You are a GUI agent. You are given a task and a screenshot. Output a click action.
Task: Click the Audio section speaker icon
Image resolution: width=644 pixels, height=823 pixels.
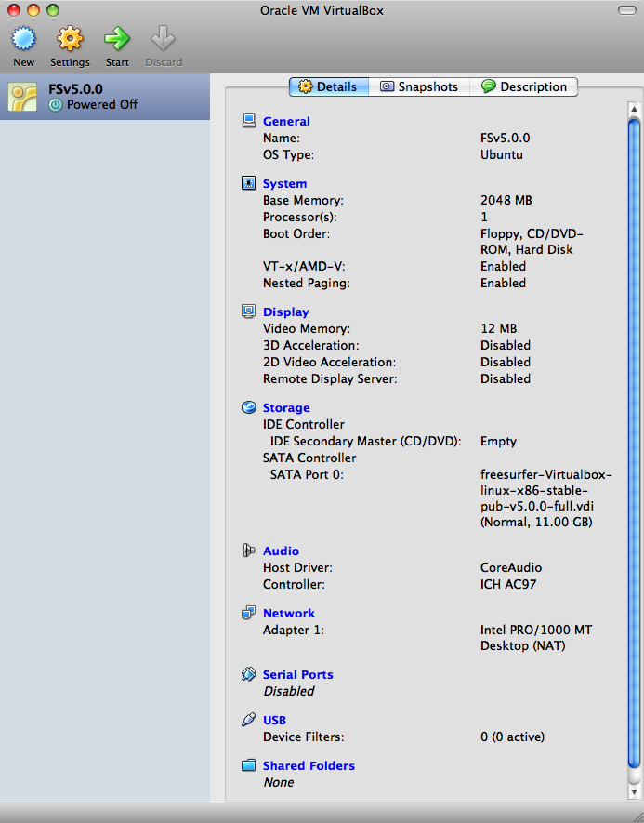click(249, 551)
